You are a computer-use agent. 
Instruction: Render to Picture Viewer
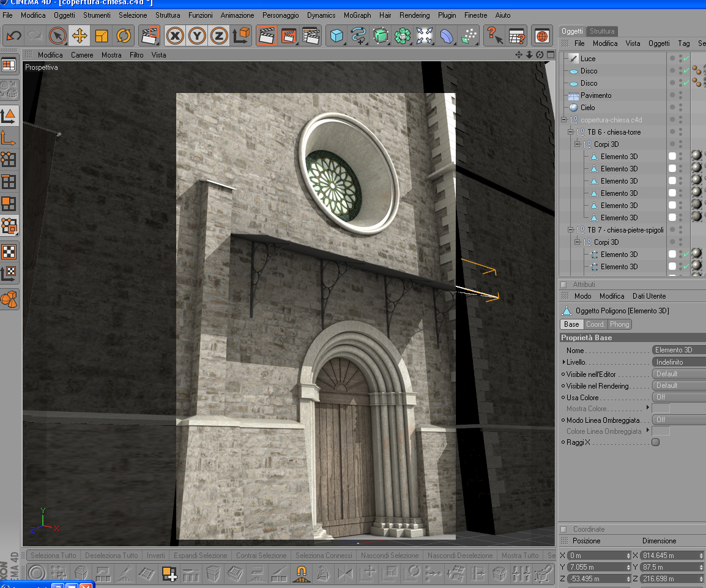[289, 35]
